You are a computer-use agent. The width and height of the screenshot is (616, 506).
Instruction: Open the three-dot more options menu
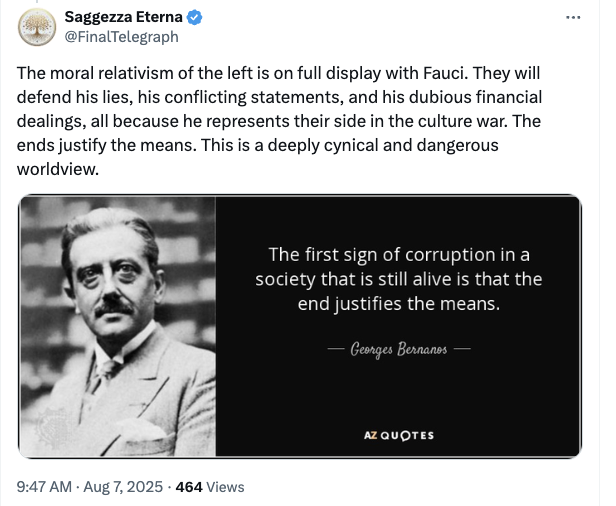tap(573, 18)
